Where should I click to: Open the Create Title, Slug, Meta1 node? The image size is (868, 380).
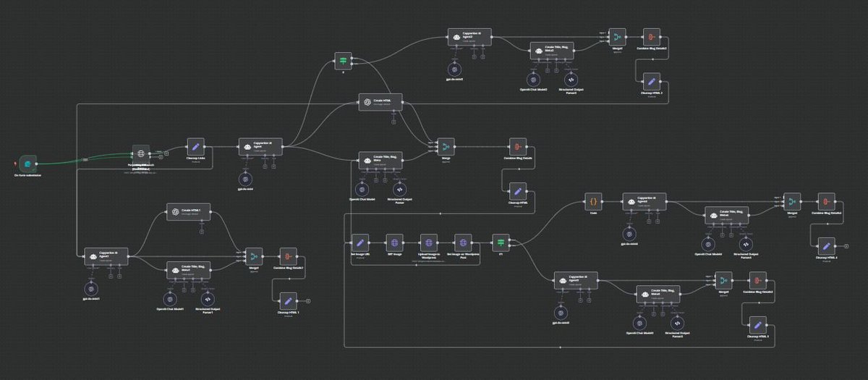[190, 269]
